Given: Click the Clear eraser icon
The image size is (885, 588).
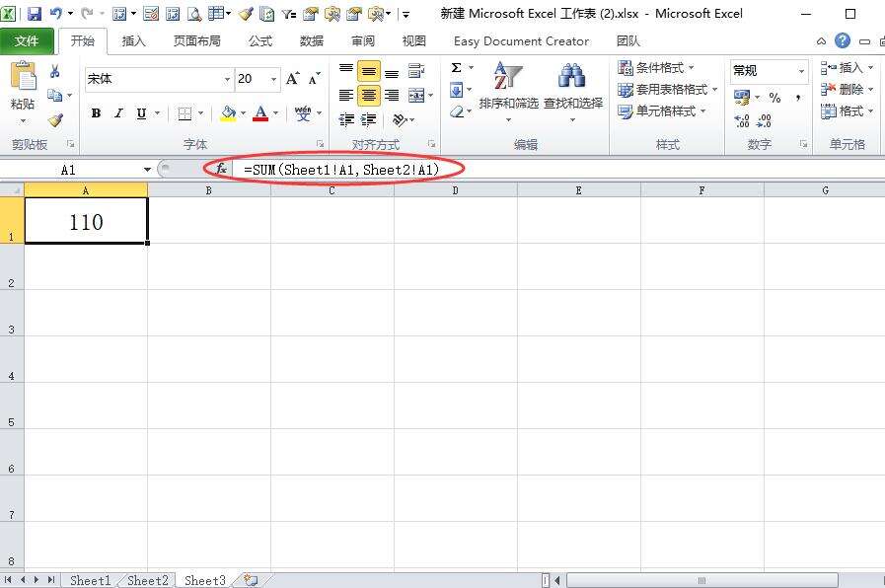Looking at the screenshot, I should pos(457,111).
